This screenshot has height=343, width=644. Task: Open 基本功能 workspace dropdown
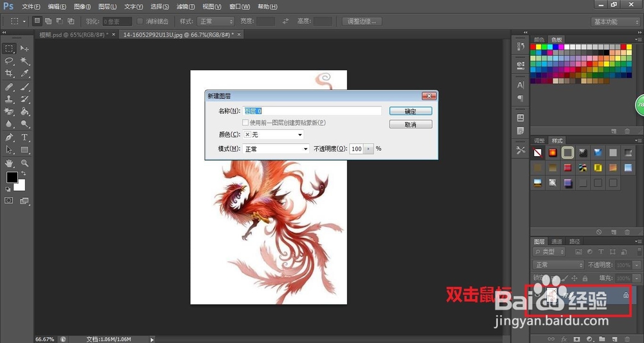coord(616,22)
